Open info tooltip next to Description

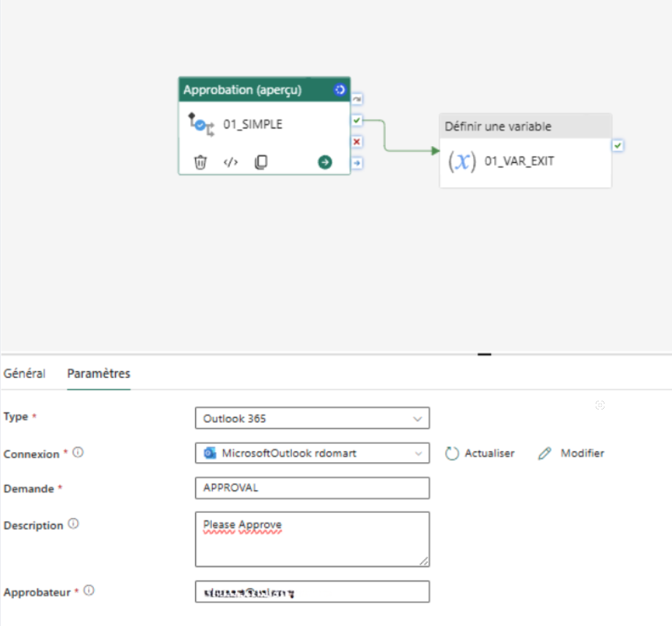(x=73, y=523)
